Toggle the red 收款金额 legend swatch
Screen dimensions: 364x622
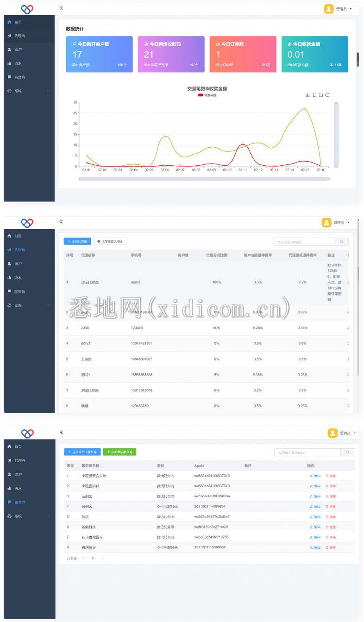click(x=201, y=95)
